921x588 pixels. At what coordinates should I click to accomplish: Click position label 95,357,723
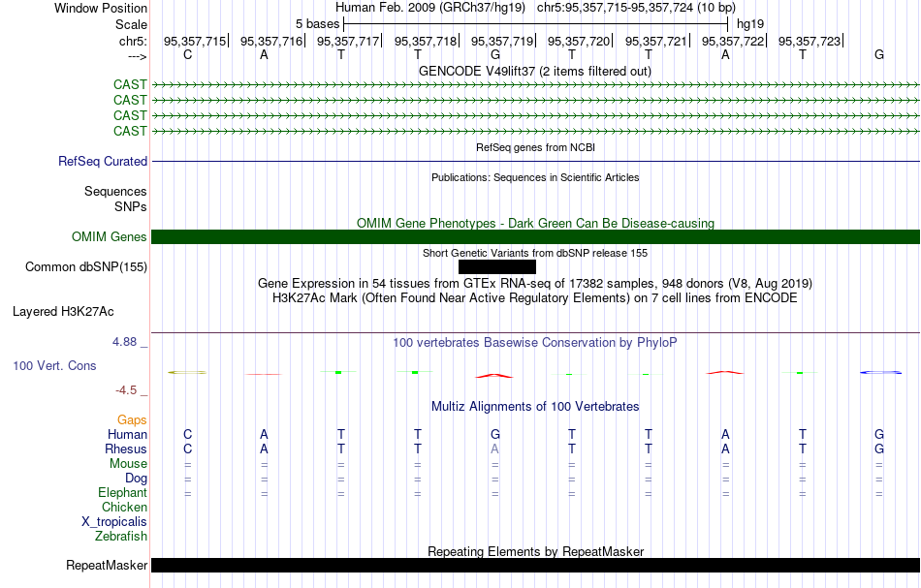click(810, 41)
